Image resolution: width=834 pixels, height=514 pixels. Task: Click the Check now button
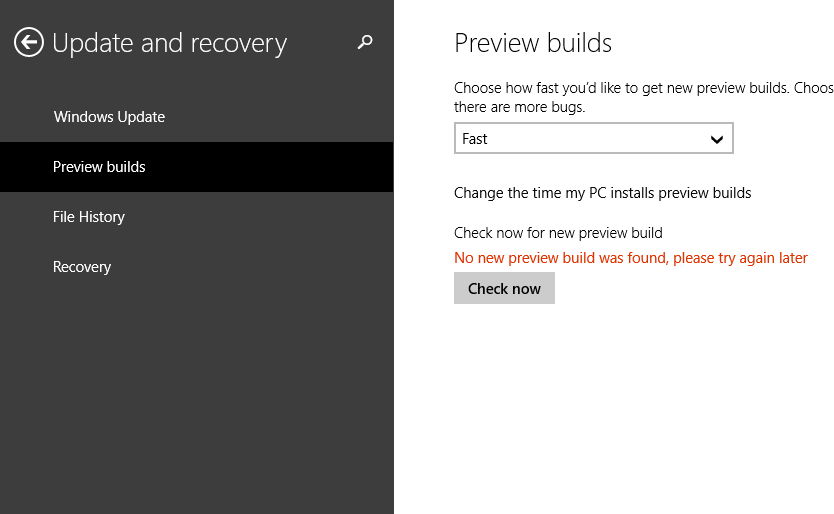point(504,288)
